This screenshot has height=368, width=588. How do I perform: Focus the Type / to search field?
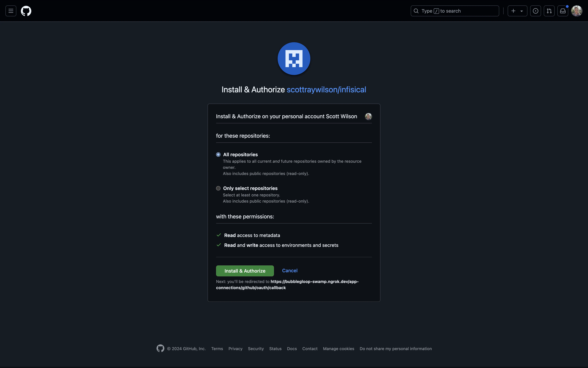(455, 11)
